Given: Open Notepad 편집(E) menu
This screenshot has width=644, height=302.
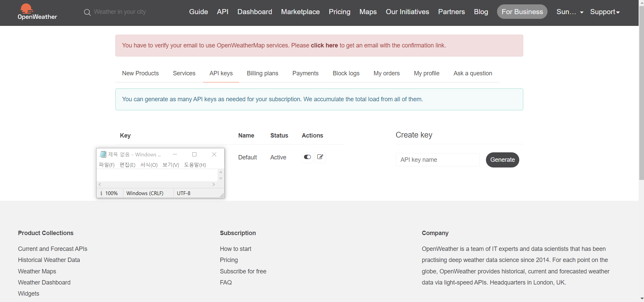Looking at the screenshot, I should 127,165.
